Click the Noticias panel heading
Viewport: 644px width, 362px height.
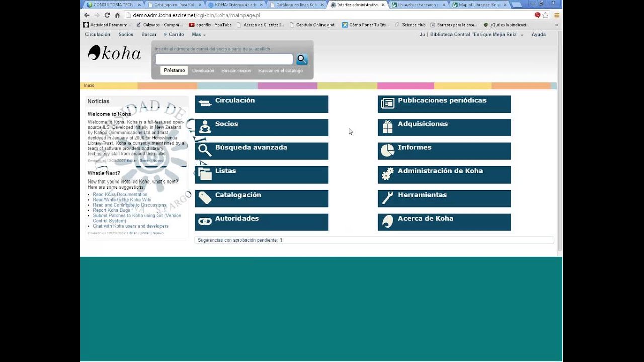pyautogui.click(x=98, y=101)
